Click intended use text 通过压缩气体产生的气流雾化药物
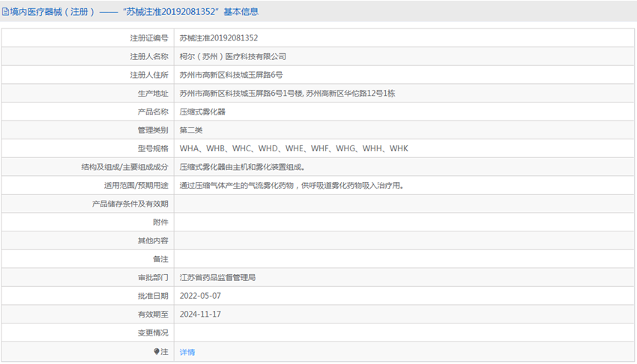 292,186
